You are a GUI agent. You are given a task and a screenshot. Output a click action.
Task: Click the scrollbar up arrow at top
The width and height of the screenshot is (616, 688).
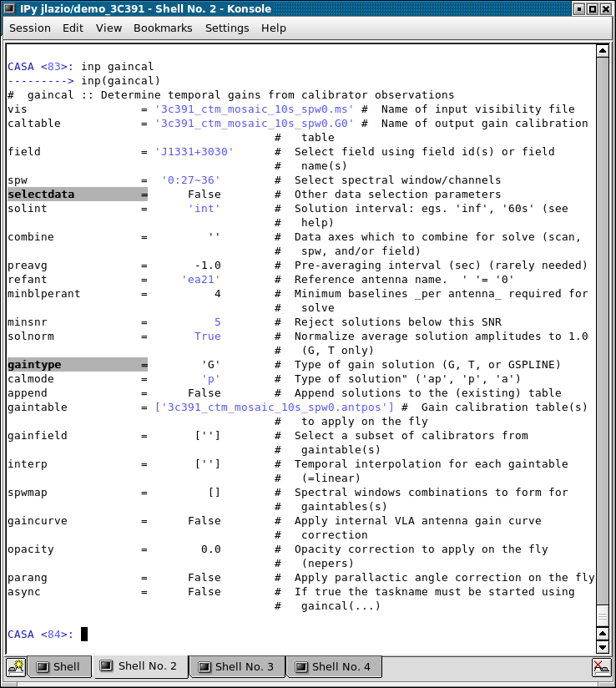[x=603, y=51]
